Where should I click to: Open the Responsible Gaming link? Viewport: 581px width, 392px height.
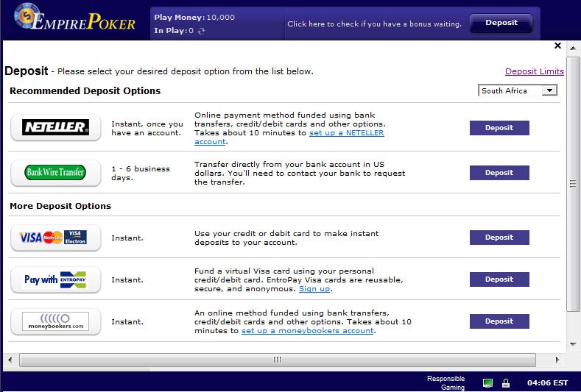[446, 382]
